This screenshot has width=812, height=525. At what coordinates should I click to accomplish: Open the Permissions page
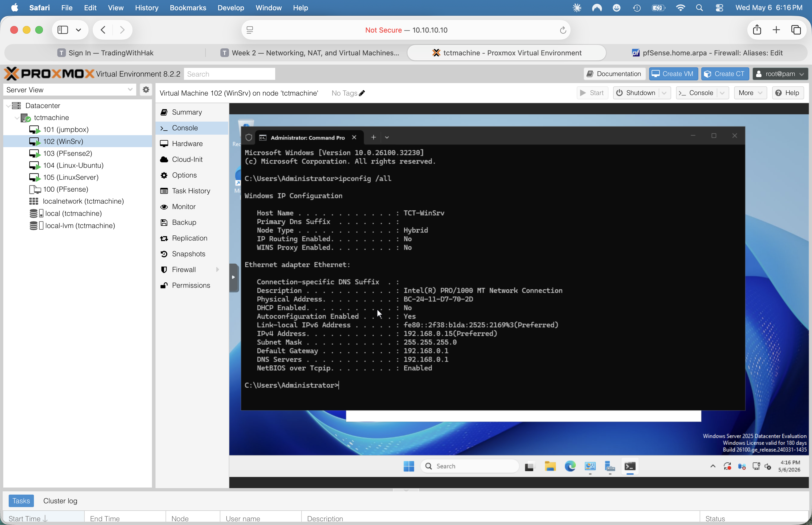coord(192,285)
